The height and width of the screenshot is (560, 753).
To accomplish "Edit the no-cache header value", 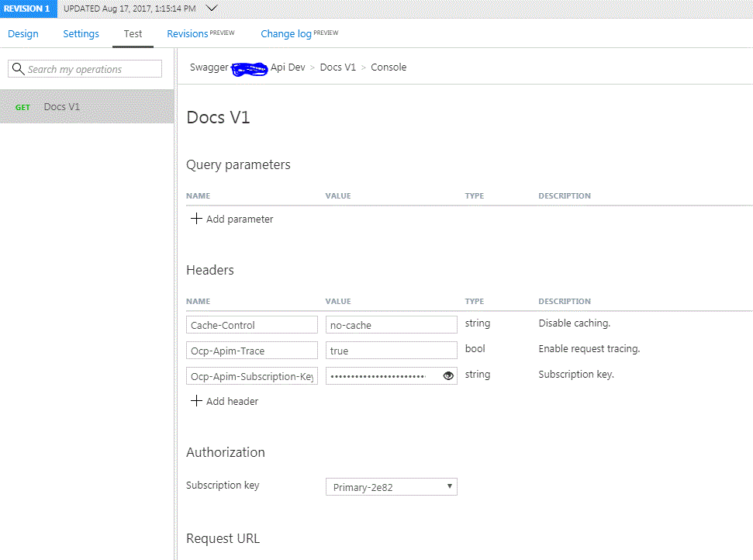I will click(x=391, y=325).
